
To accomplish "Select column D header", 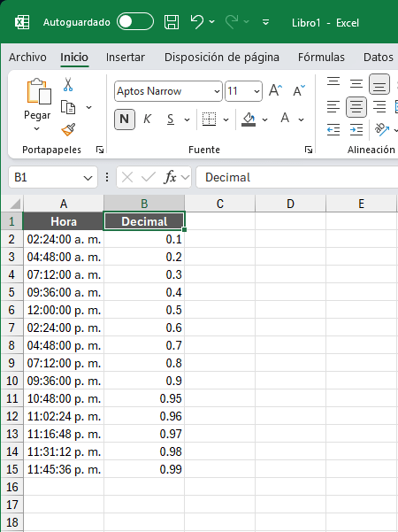I will [290, 204].
